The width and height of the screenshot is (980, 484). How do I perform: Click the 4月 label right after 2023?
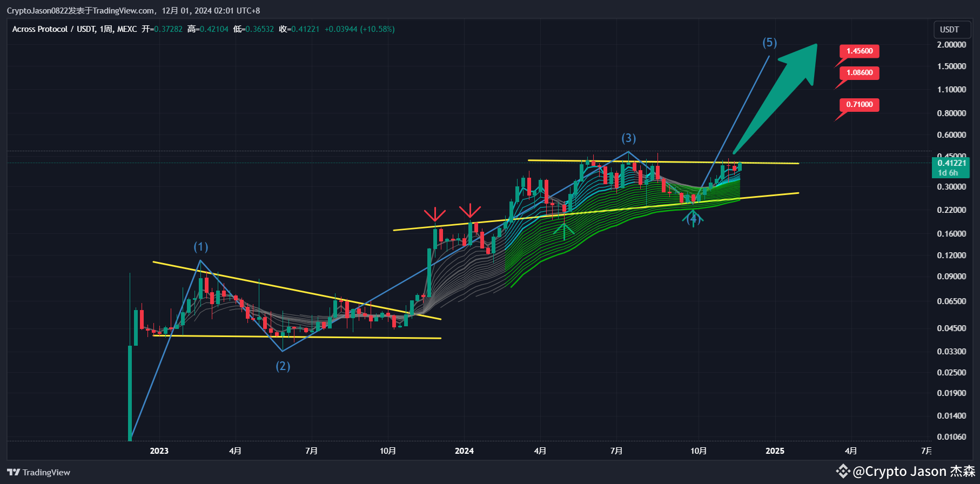[235, 451]
